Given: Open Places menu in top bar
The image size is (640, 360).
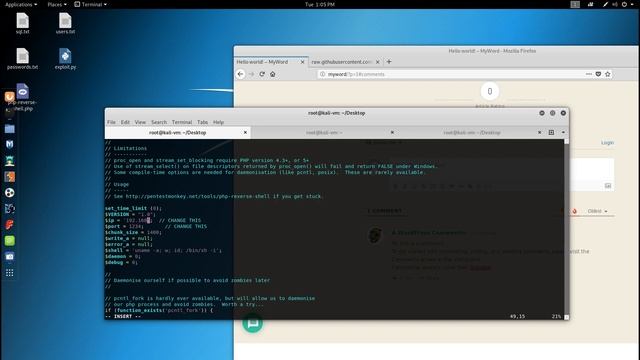Looking at the screenshot, I should click(x=56, y=4).
